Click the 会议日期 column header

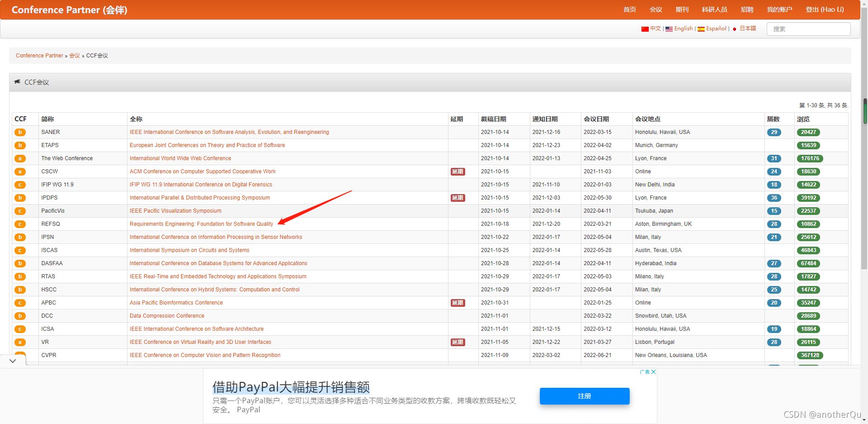click(x=596, y=119)
